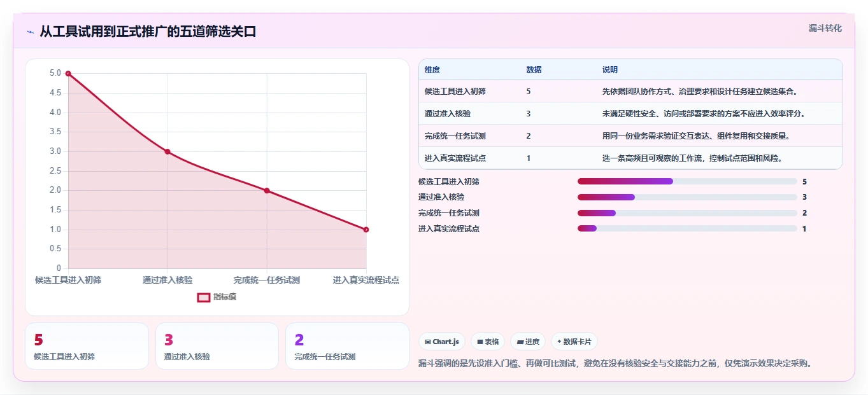Toggle the 指标值 legend swatch
868x395 pixels.
click(x=204, y=297)
